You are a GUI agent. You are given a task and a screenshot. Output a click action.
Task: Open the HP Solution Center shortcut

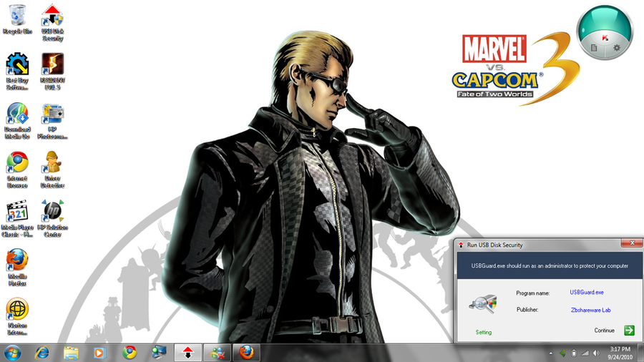(x=52, y=218)
